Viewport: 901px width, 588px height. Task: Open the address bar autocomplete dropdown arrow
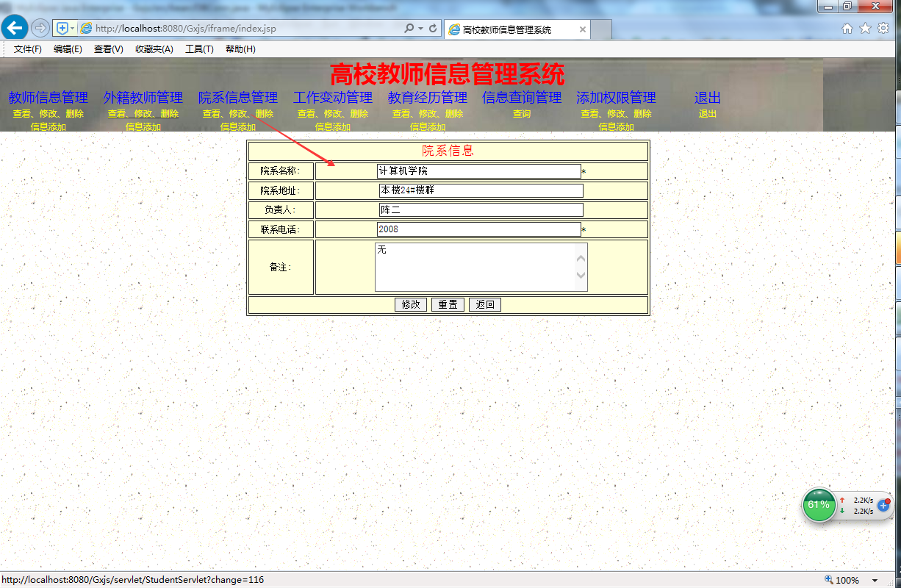(x=420, y=29)
